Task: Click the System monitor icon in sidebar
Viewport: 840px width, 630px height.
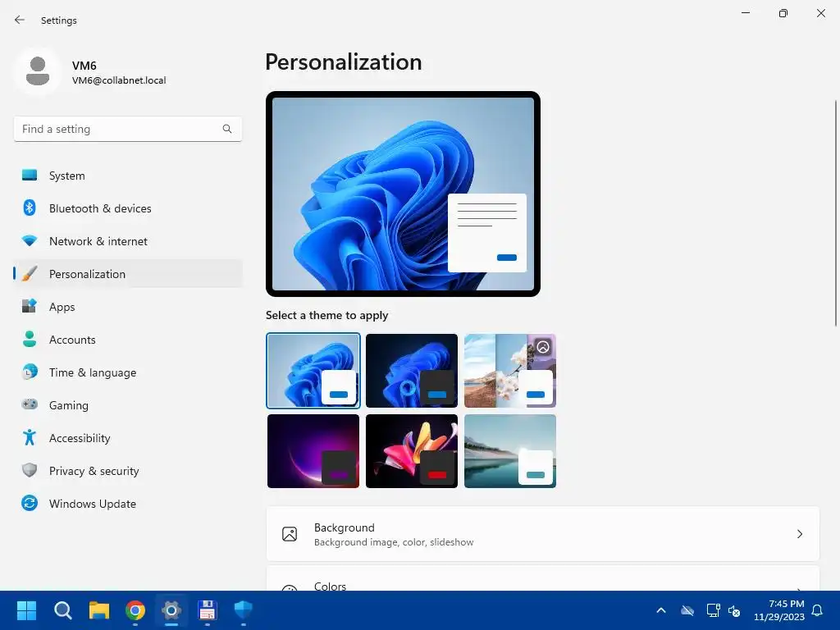Action: tap(30, 176)
